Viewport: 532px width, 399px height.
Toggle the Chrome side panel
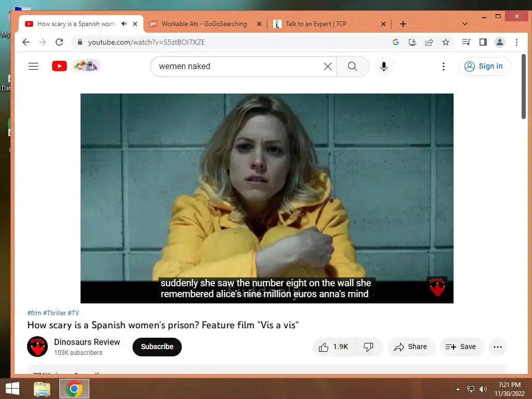point(483,42)
